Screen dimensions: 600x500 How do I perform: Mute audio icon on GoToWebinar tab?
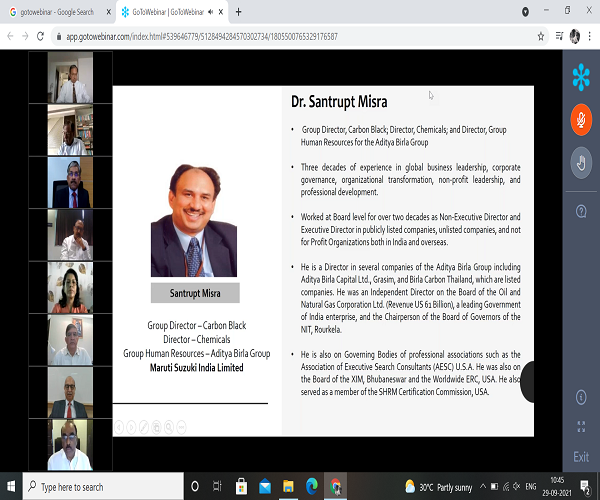tap(210, 12)
